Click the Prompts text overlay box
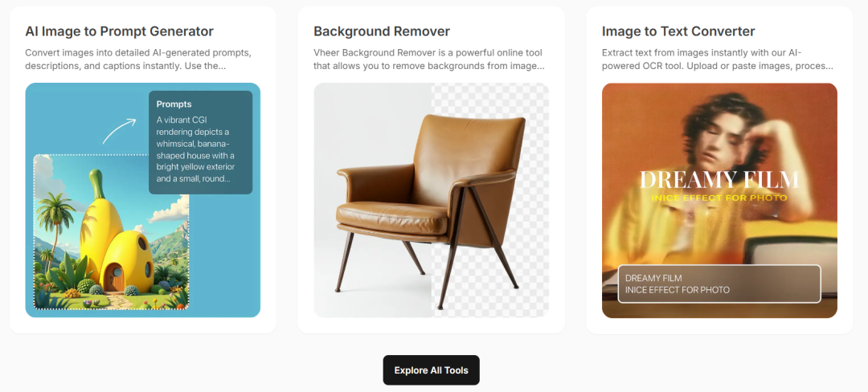868x392 pixels. pos(200,143)
